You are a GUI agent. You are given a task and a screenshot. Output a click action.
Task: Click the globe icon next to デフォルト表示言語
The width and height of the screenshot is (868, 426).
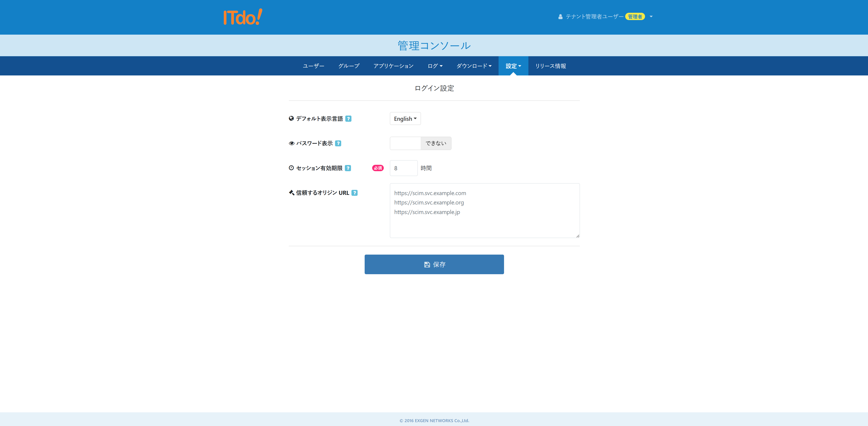click(291, 118)
